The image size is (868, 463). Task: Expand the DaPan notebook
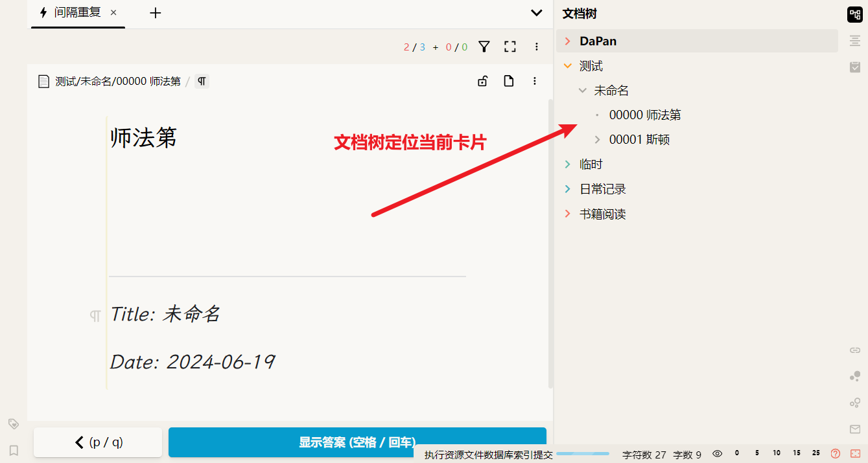point(567,41)
